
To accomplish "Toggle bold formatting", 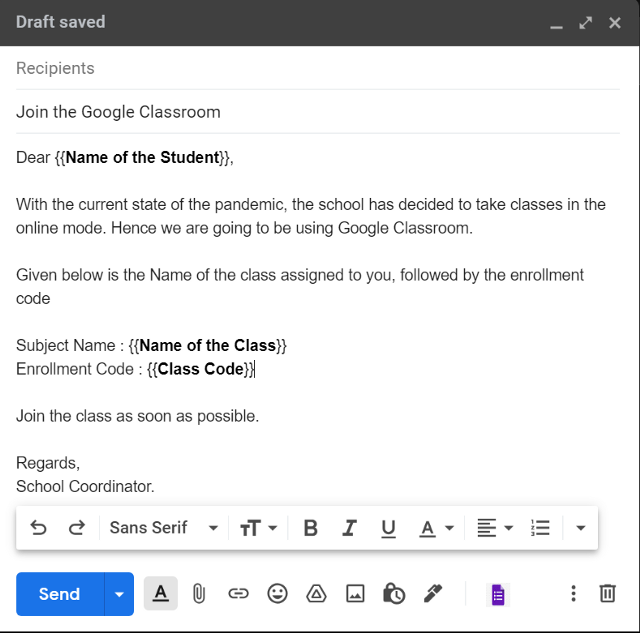I will tap(310, 528).
